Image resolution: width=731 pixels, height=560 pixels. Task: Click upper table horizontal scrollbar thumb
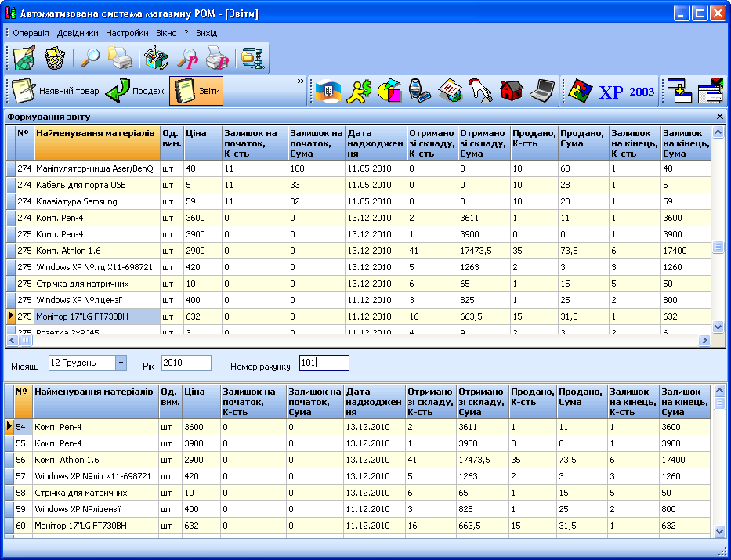26,341
